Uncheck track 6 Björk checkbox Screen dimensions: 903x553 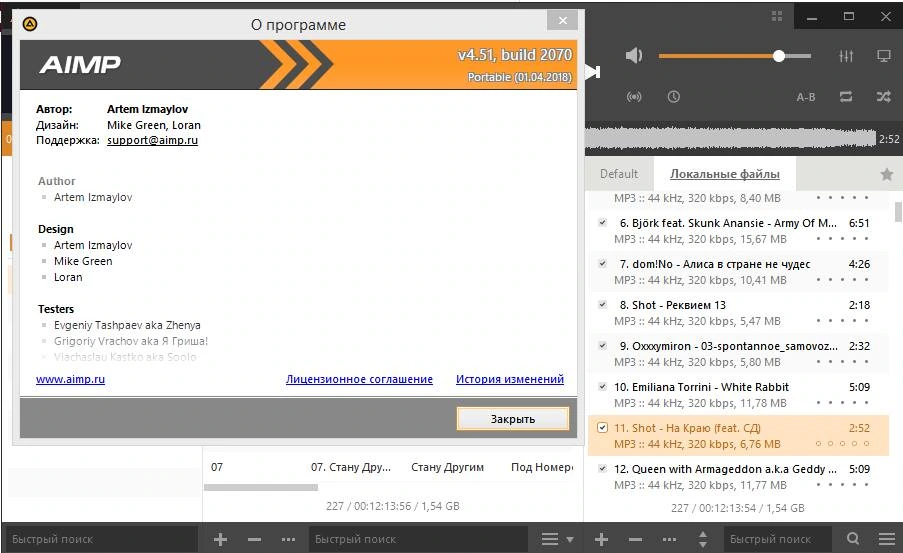click(x=602, y=222)
